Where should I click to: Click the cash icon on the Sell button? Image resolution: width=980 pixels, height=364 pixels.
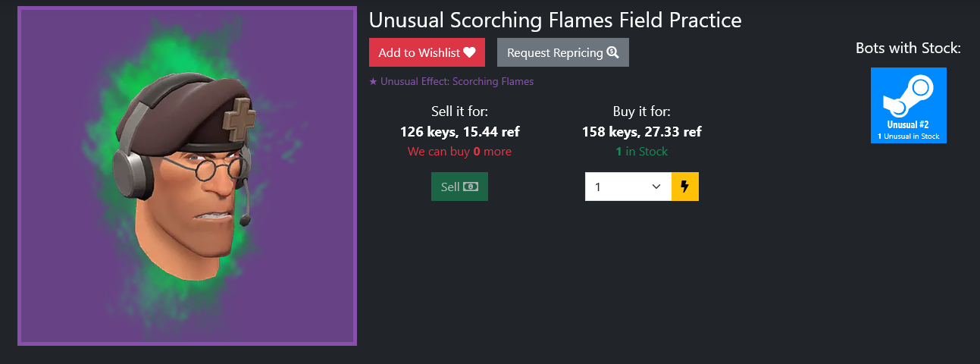coord(470,187)
